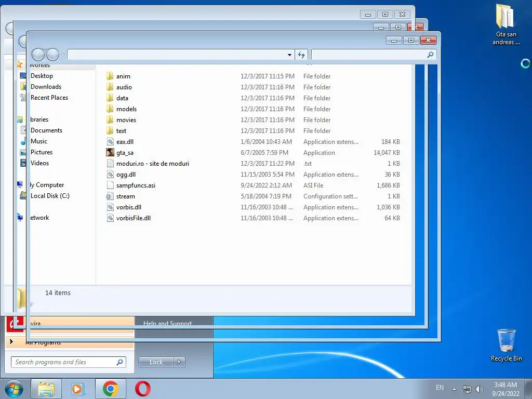Screen dimensions: 532x399
Task: Select the sampfuncs.asi file icon
Action: (x=110, y=185)
